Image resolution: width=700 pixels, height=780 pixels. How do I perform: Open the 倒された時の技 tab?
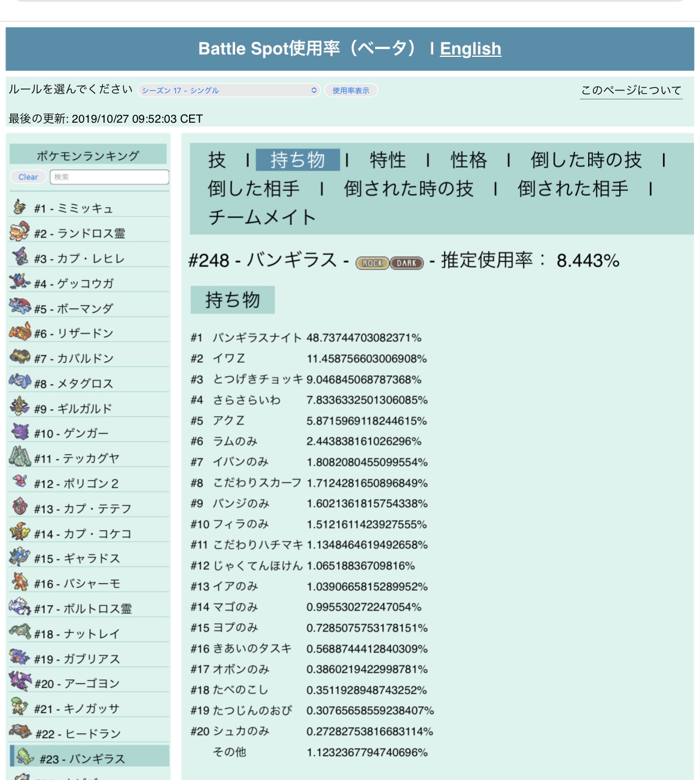pyautogui.click(x=409, y=189)
